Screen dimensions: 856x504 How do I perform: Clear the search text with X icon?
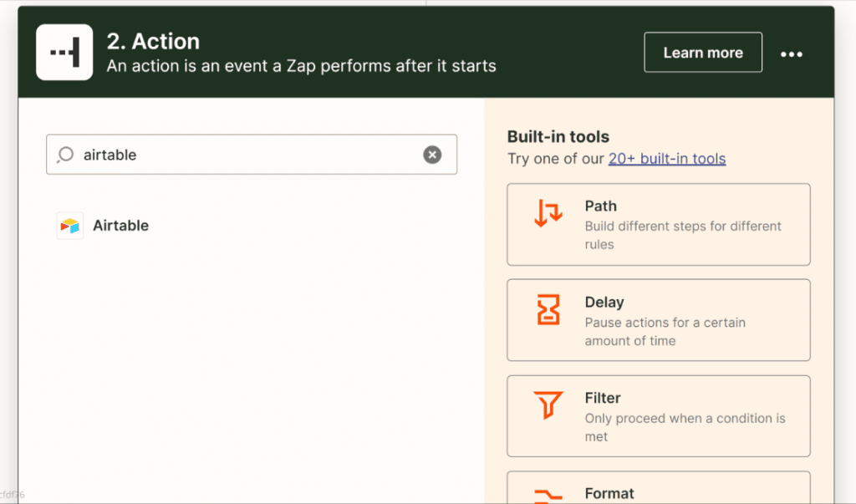432,155
